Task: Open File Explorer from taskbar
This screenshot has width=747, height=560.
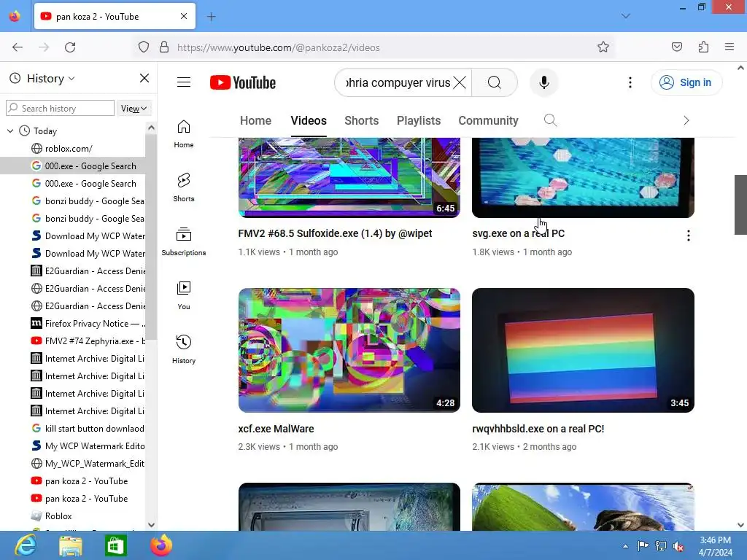Action: [71, 545]
